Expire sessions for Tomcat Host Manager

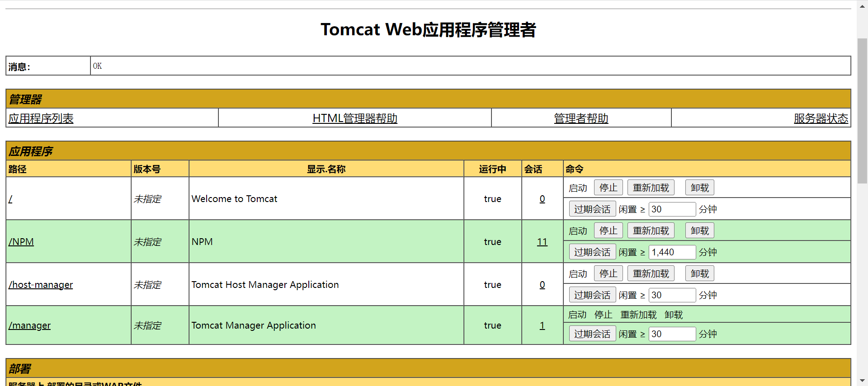[592, 295]
